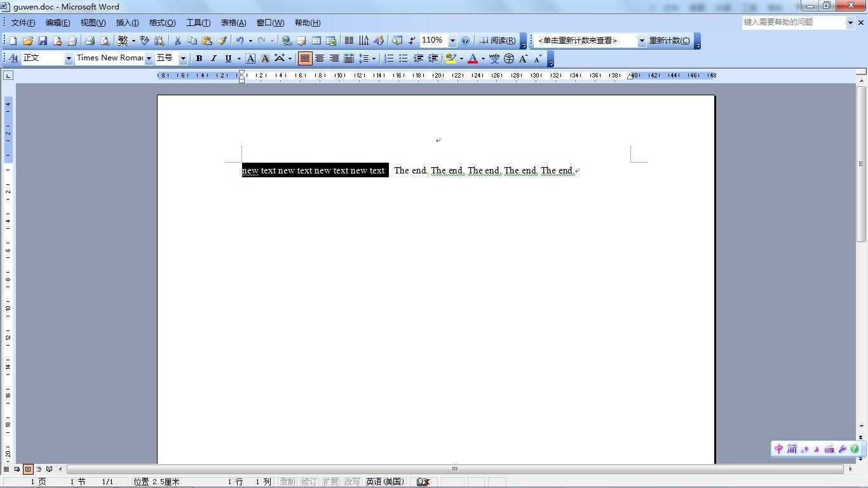Apply the yellow highlight color
The width and height of the screenshot is (868, 488).
coord(451,58)
